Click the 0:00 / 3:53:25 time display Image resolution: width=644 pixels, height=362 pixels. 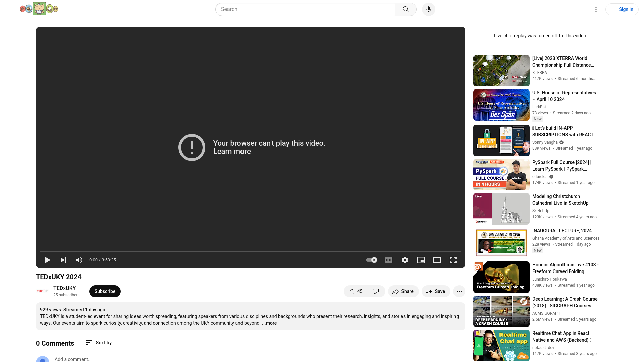[x=103, y=260]
